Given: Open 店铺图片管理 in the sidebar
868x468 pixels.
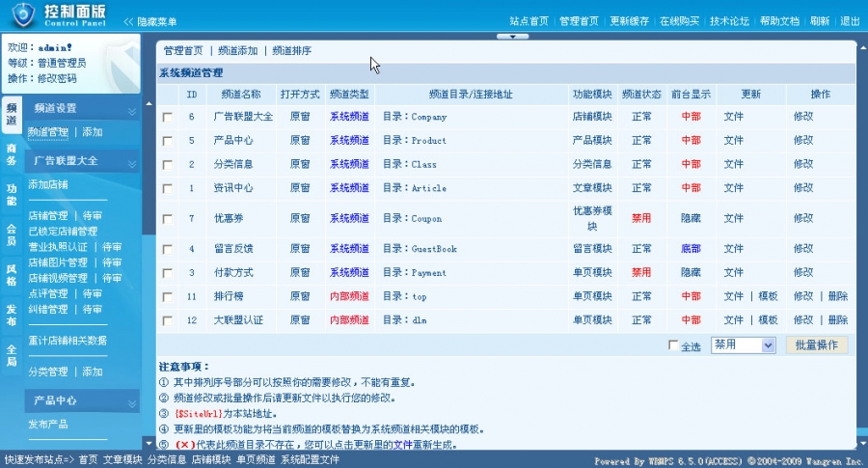Looking at the screenshot, I should 58,262.
